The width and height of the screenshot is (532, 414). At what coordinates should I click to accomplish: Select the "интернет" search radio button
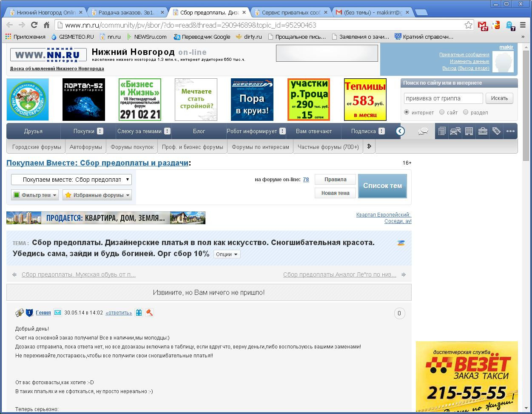coord(407,112)
